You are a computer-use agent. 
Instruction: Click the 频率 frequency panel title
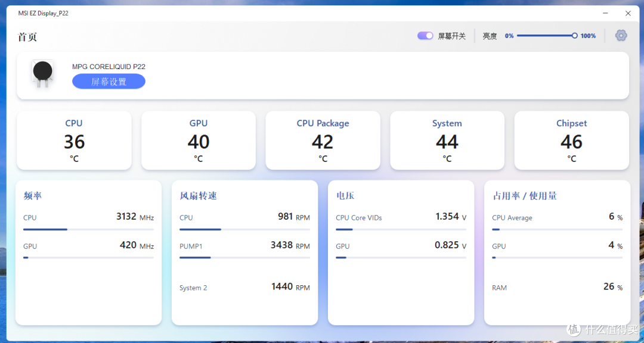33,196
